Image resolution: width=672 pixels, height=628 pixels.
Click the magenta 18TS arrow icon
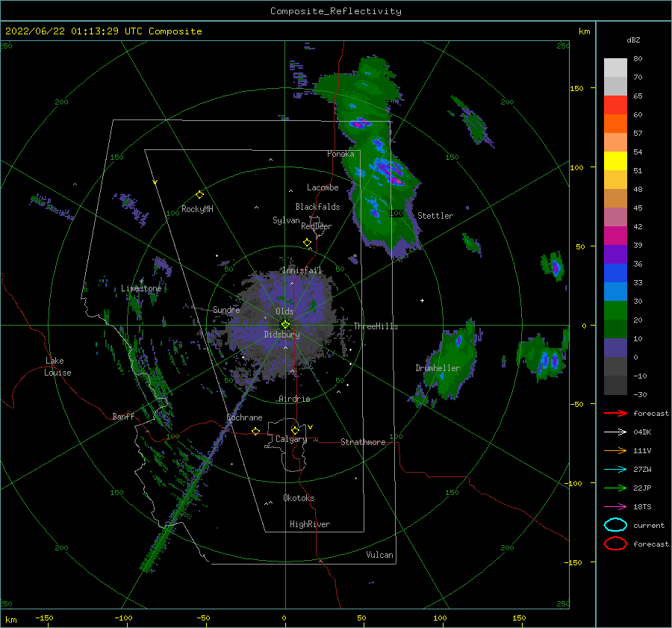pyautogui.click(x=615, y=507)
